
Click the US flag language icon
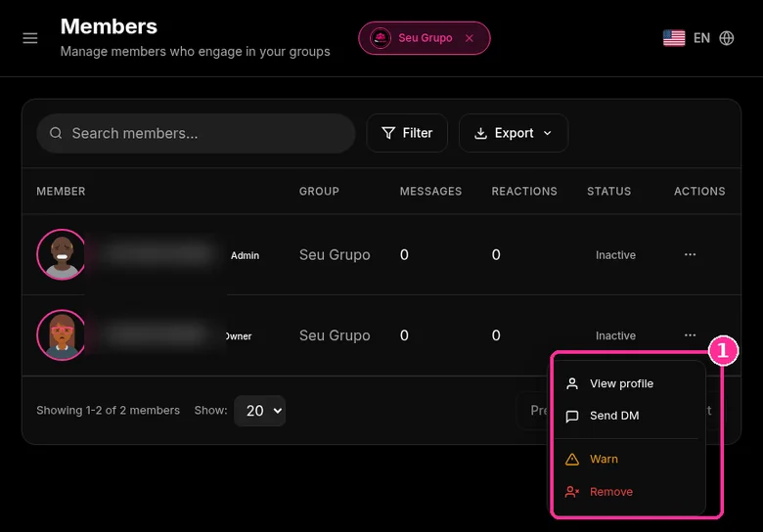pos(674,38)
